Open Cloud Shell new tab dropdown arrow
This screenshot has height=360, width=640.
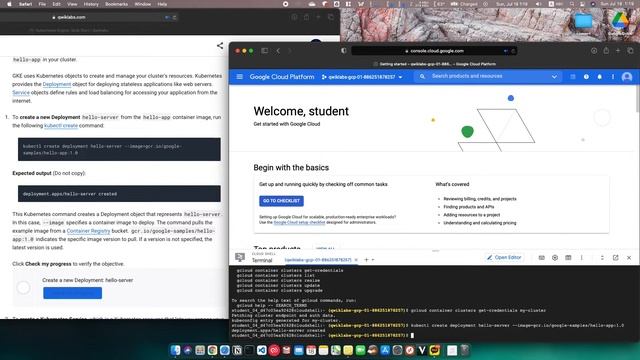tap(373, 260)
